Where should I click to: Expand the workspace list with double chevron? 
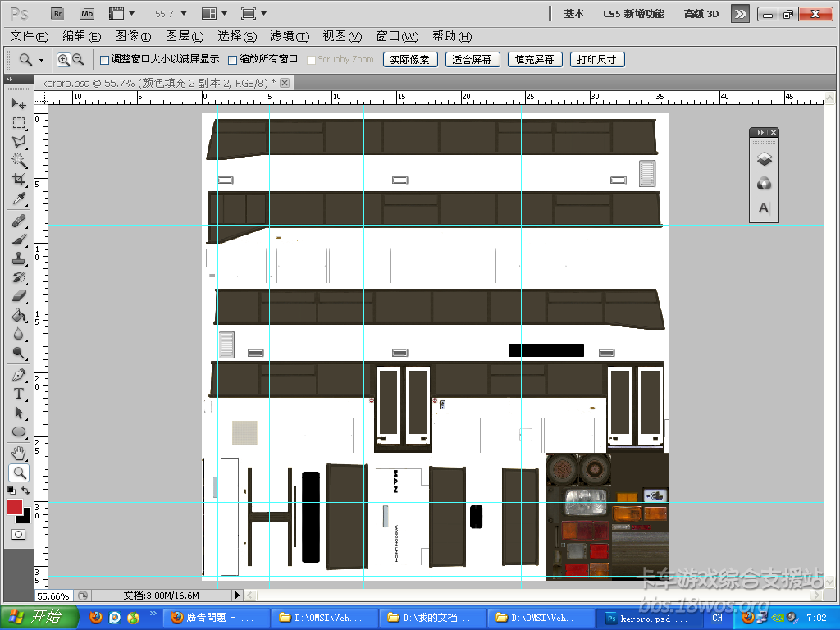point(740,14)
